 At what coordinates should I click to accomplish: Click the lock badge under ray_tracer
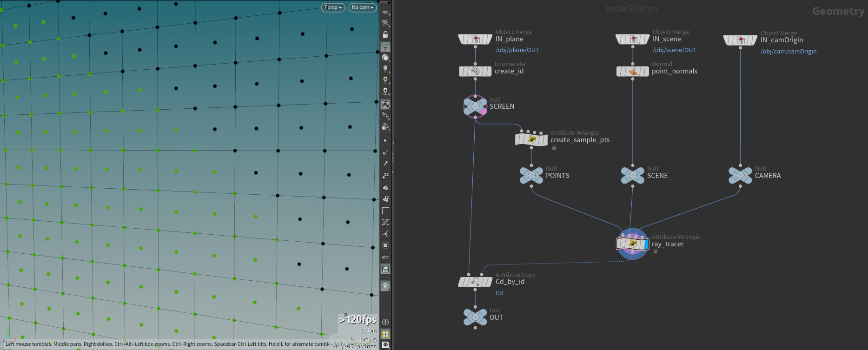tap(656, 251)
